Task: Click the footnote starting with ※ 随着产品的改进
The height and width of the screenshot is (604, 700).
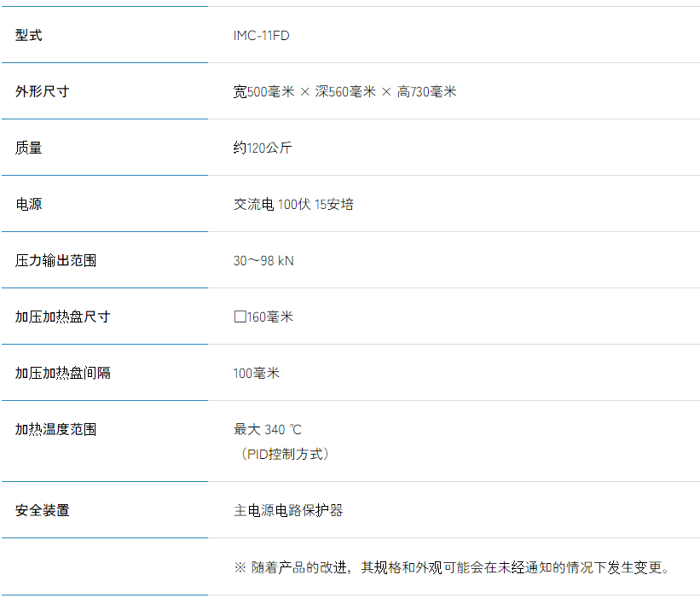Action: tap(452, 568)
